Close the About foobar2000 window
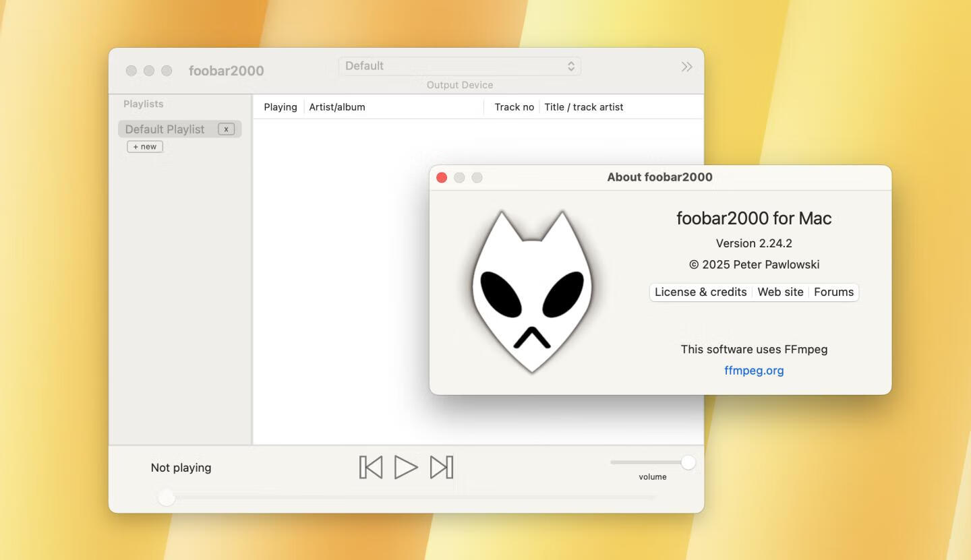Viewport: 971px width, 560px height. pos(442,177)
